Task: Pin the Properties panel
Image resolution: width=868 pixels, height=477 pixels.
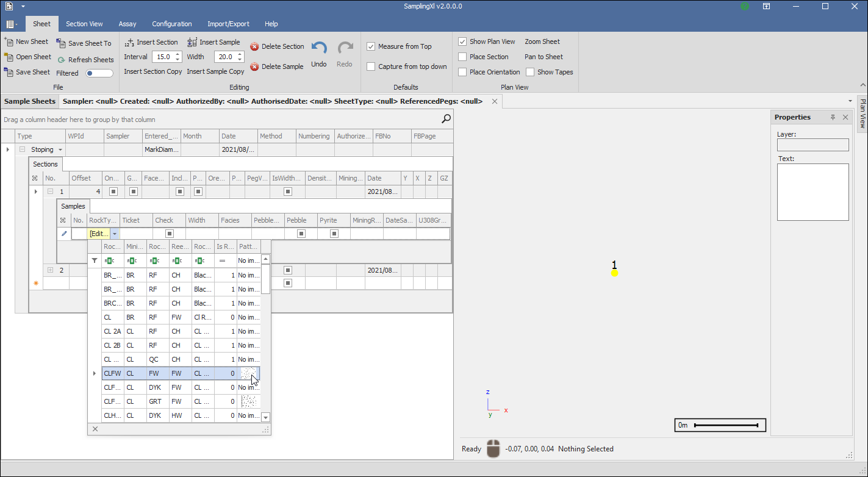Action: coord(833,117)
